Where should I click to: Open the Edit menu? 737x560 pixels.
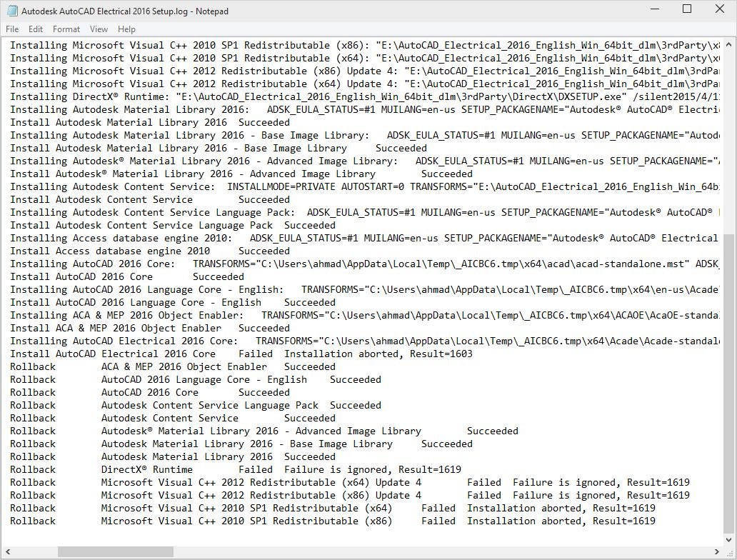tap(36, 29)
